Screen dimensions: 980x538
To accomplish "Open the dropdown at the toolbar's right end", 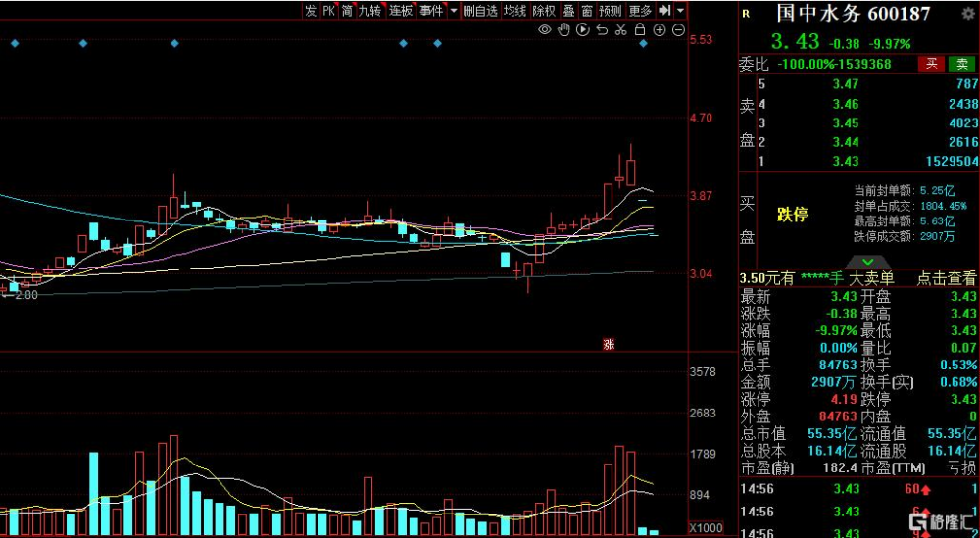I will (681, 10).
